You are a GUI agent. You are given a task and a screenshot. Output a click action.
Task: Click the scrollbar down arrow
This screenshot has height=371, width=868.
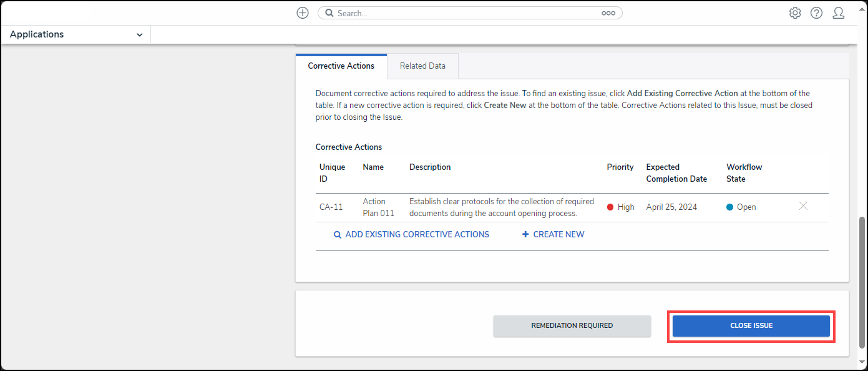[x=862, y=362]
